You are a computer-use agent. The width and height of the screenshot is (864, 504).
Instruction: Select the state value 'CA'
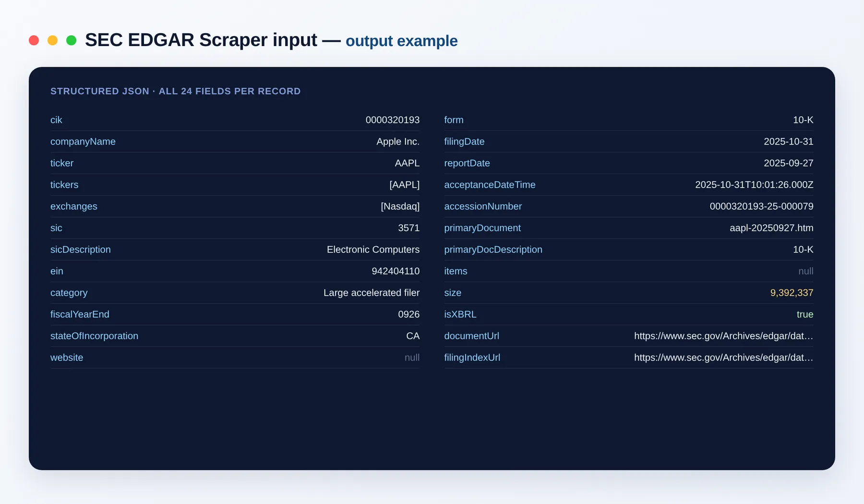[413, 336]
